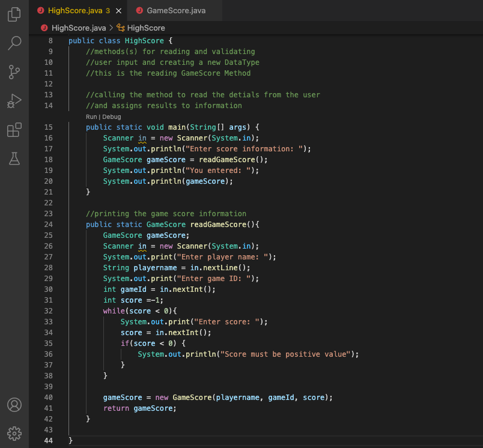
Task: Click the Java file icon on HighScore.java tab
Action: [x=41, y=10]
